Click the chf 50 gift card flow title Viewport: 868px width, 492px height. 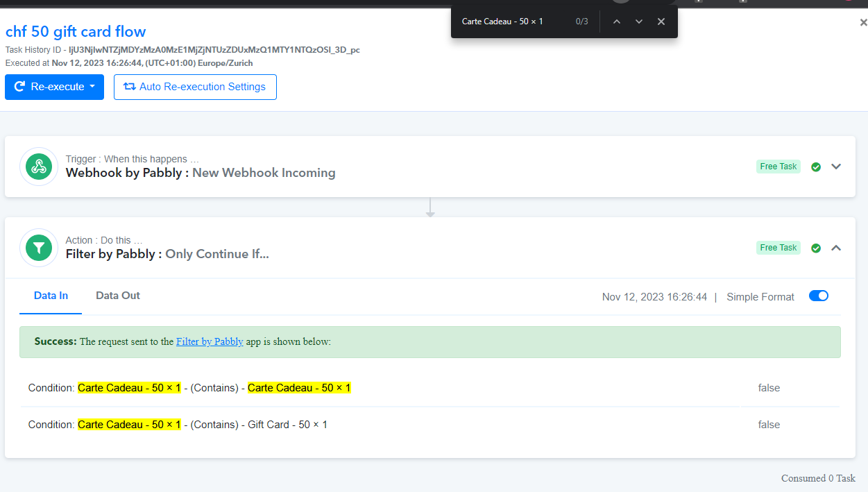[x=76, y=31]
